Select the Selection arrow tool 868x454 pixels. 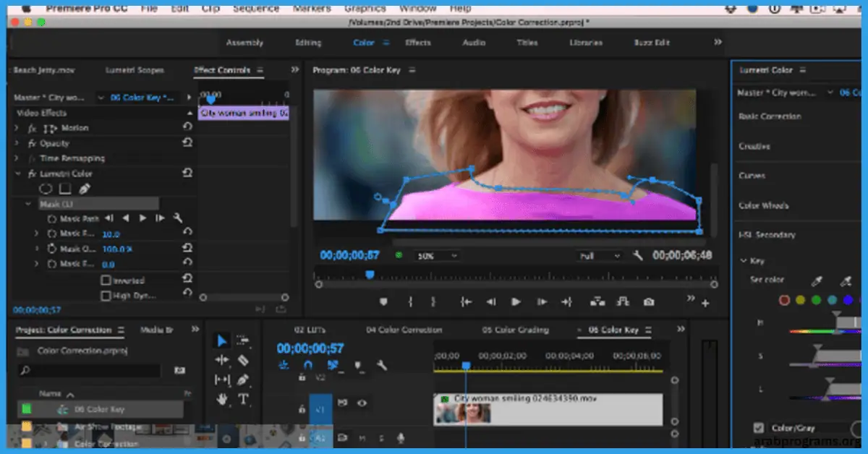coord(222,341)
